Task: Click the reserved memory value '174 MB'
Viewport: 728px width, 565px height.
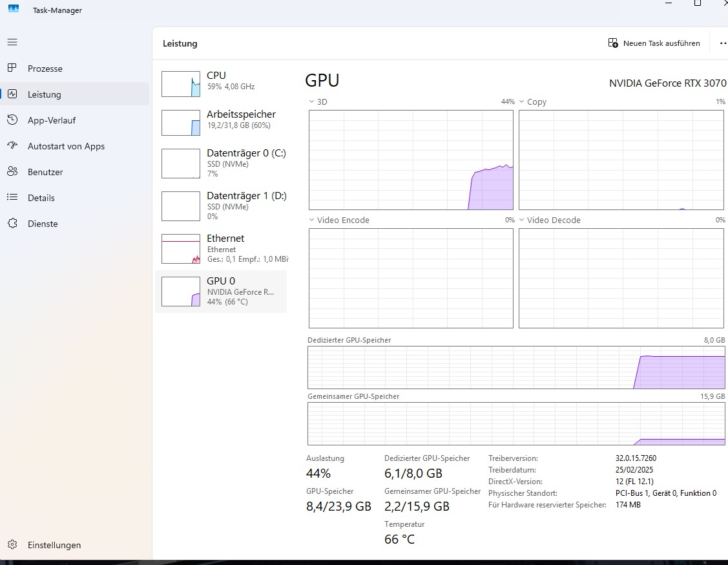Action: coord(628,505)
